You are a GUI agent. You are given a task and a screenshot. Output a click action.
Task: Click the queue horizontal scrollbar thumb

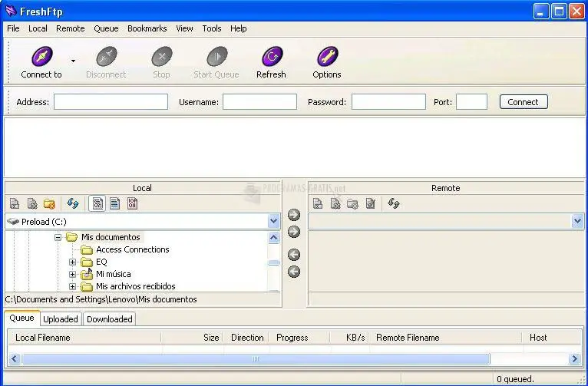(x=256, y=359)
